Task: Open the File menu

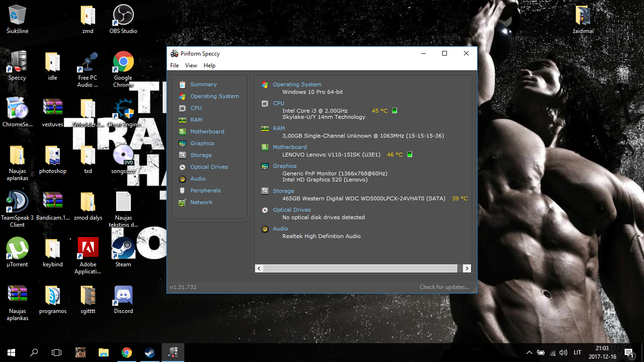Action: pyautogui.click(x=174, y=66)
